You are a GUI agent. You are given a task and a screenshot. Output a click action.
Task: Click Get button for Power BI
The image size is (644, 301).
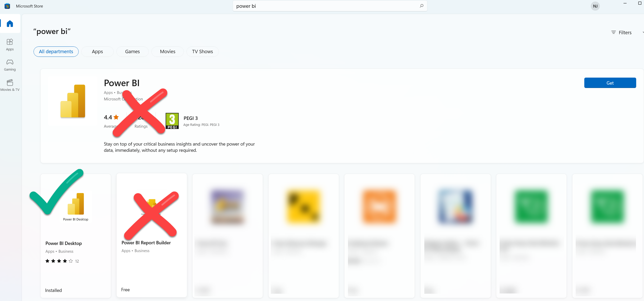pos(610,83)
